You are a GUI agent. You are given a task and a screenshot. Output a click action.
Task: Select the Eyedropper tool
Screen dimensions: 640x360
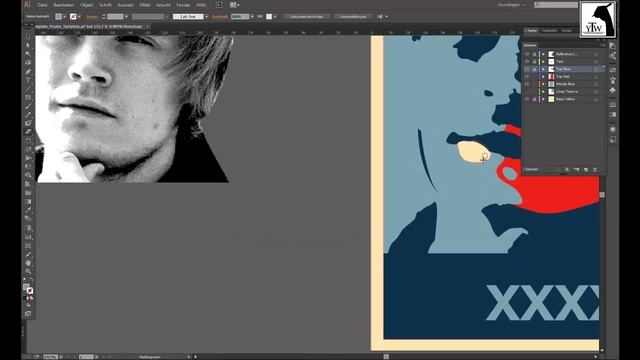coord(28,210)
